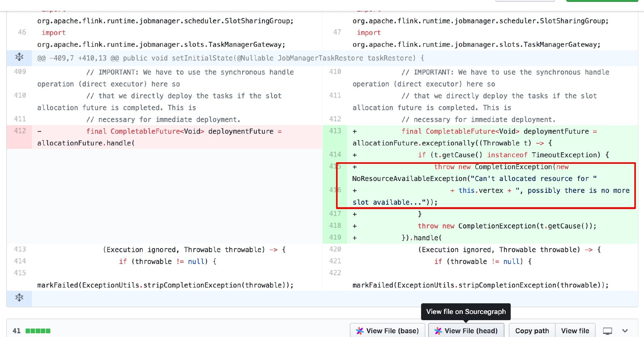Click the star icon next to View File head
This screenshot has height=337, width=644.
437,331
